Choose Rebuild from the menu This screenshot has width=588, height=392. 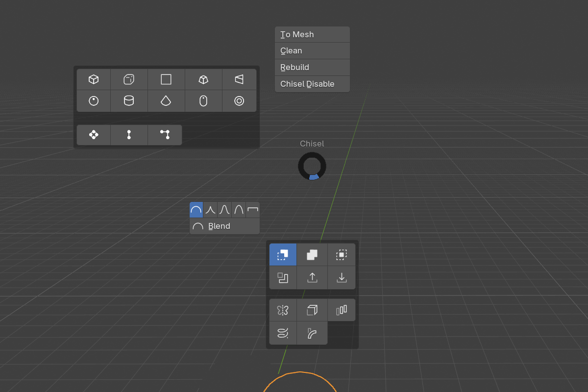312,68
